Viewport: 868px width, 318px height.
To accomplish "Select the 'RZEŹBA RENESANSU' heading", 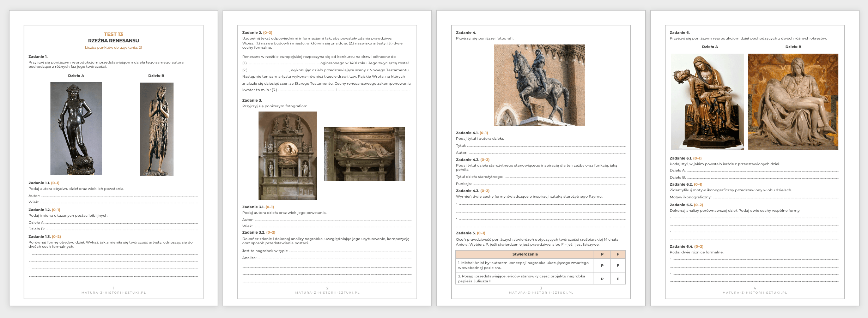I will pos(114,41).
